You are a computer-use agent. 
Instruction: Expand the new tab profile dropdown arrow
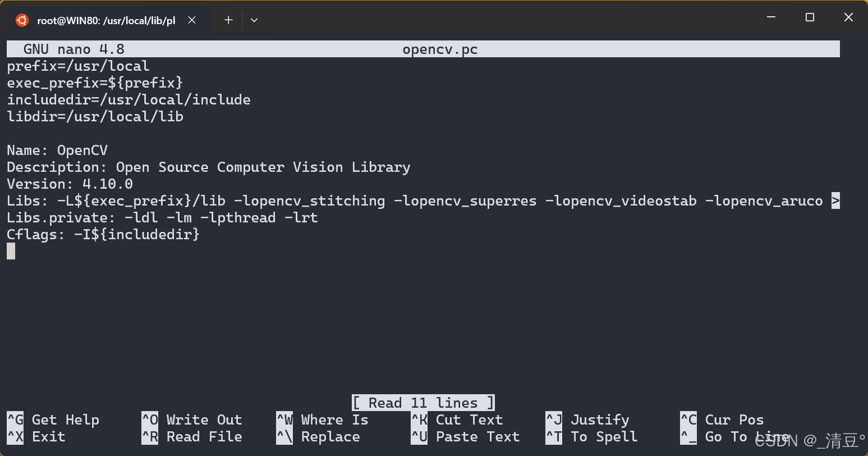coord(254,20)
